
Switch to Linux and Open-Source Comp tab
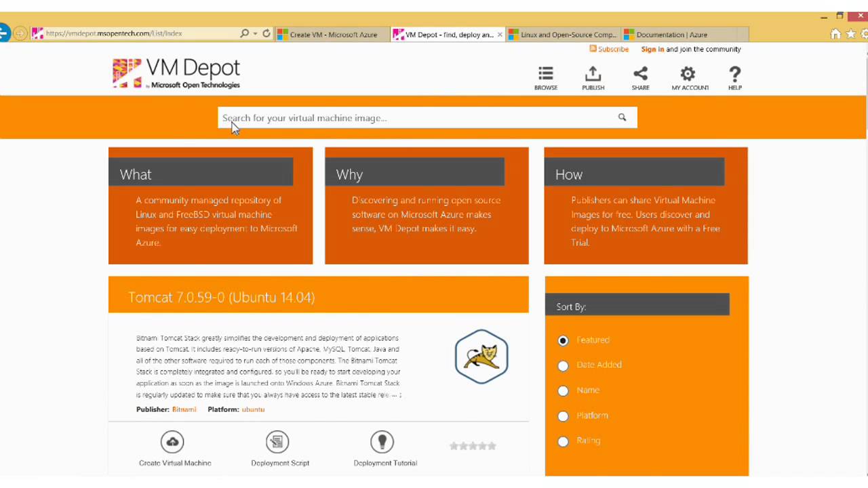pyautogui.click(x=564, y=35)
